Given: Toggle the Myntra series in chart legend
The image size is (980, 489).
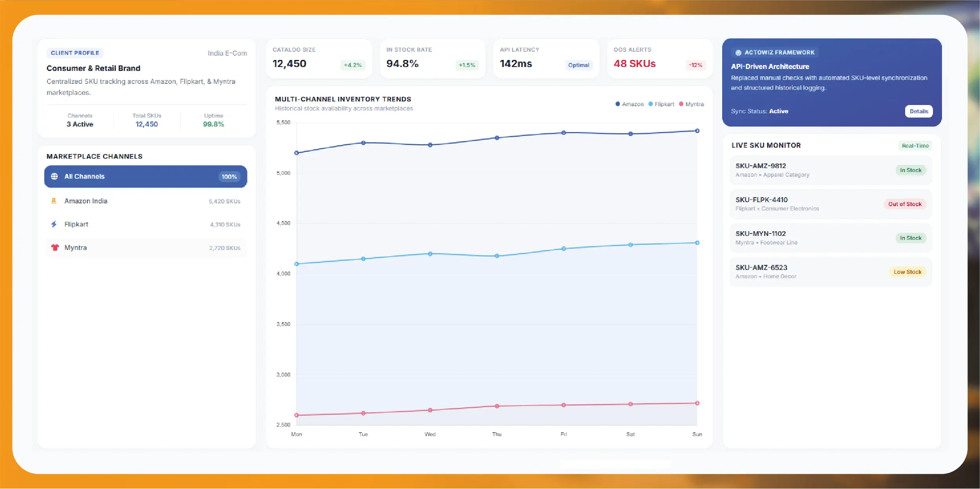Looking at the screenshot, I should 692,104.
